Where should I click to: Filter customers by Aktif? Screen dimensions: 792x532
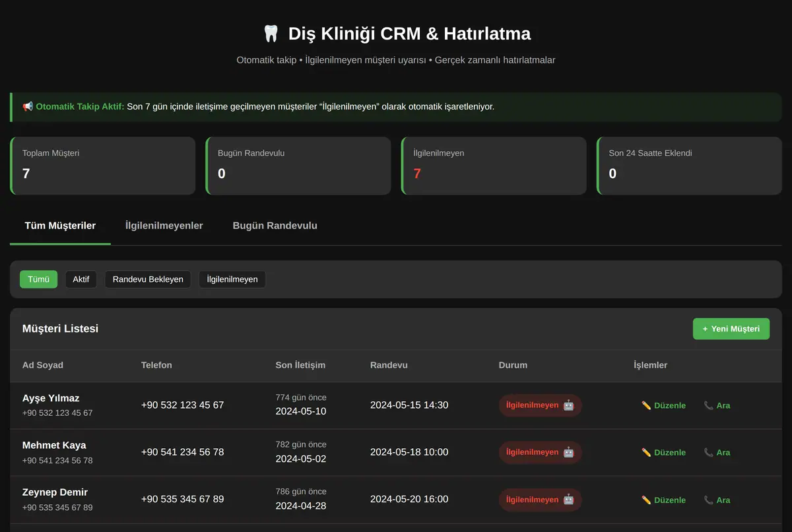pos(81,279)
